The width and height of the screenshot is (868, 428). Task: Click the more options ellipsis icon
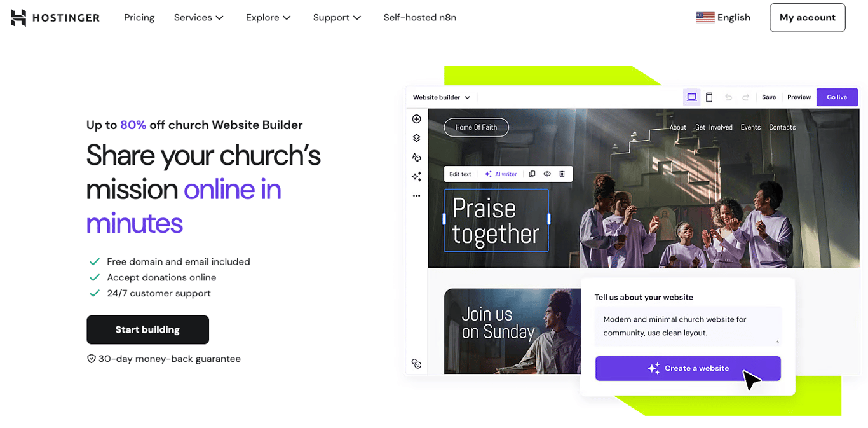[416, 195]
